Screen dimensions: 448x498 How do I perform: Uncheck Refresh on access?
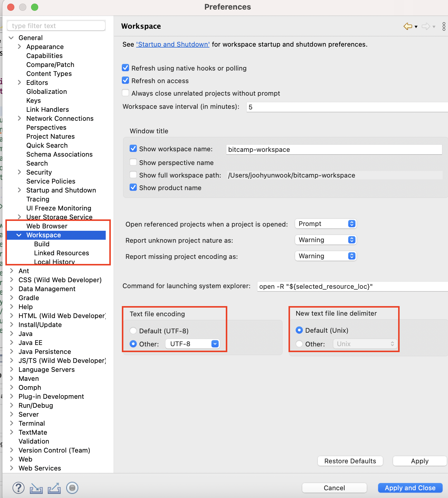[x=125, y=80]
